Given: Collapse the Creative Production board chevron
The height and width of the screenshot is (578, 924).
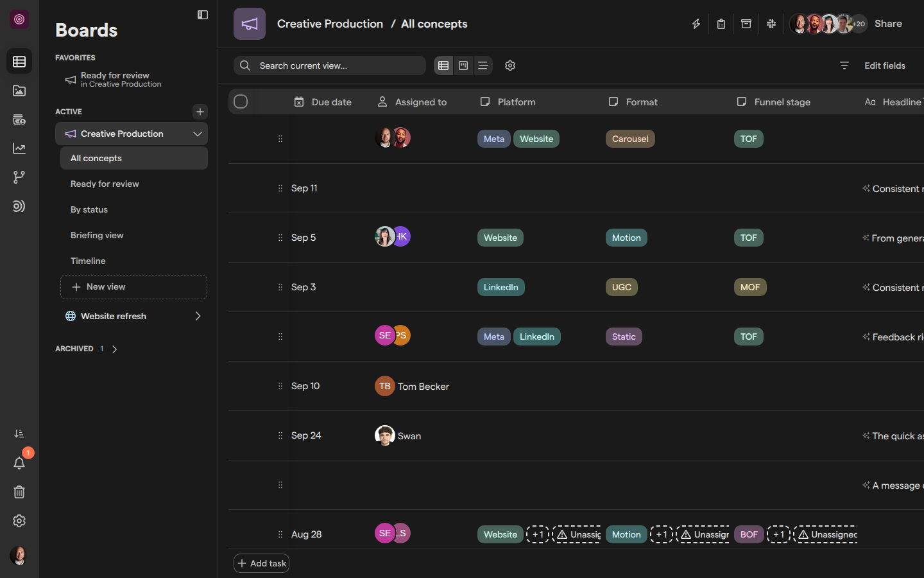Looking at the screenshot, I should click(x=198, y=134).
